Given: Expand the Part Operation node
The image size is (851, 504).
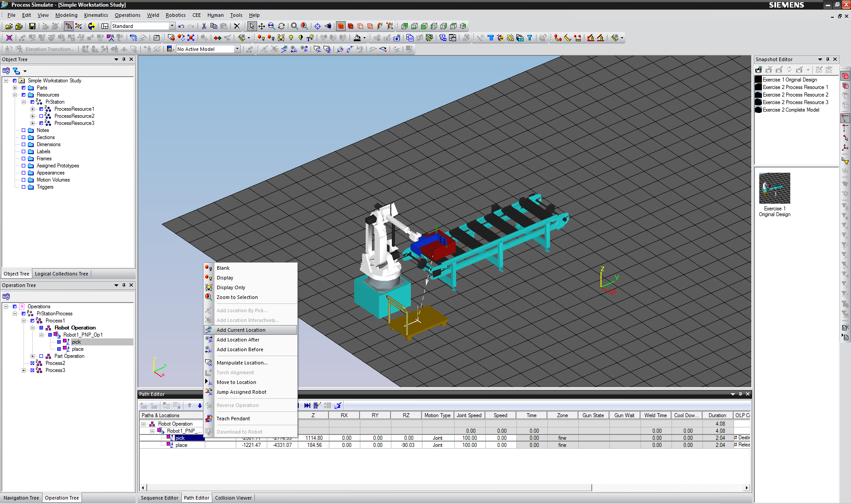Looking at the screenshot, I should pyautogui.click(x=32, y=356).
